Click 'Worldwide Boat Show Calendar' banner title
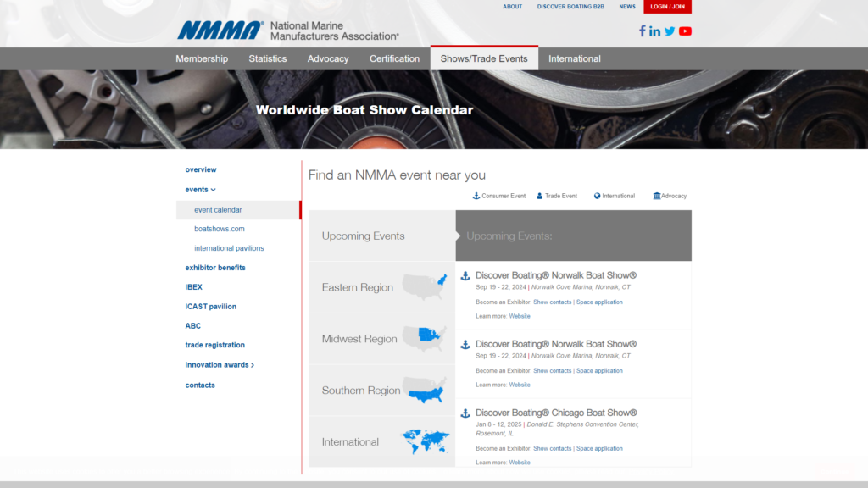868x488 pixels. pyautogui.click(x=364, y=110)
